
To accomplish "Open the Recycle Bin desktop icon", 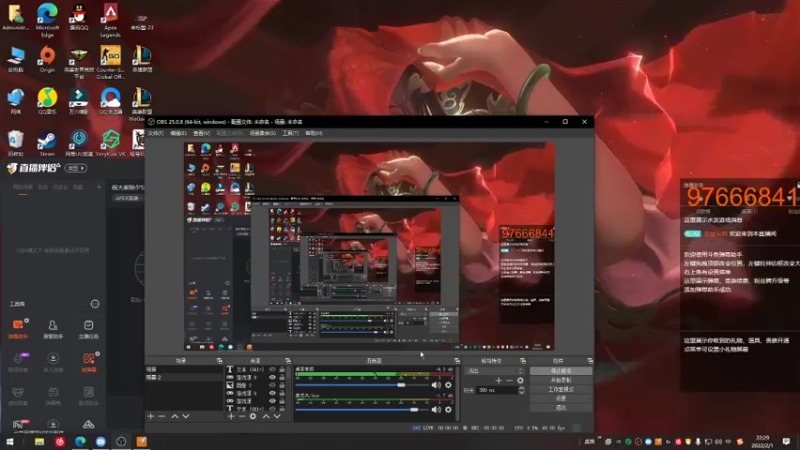I will 16,143.
